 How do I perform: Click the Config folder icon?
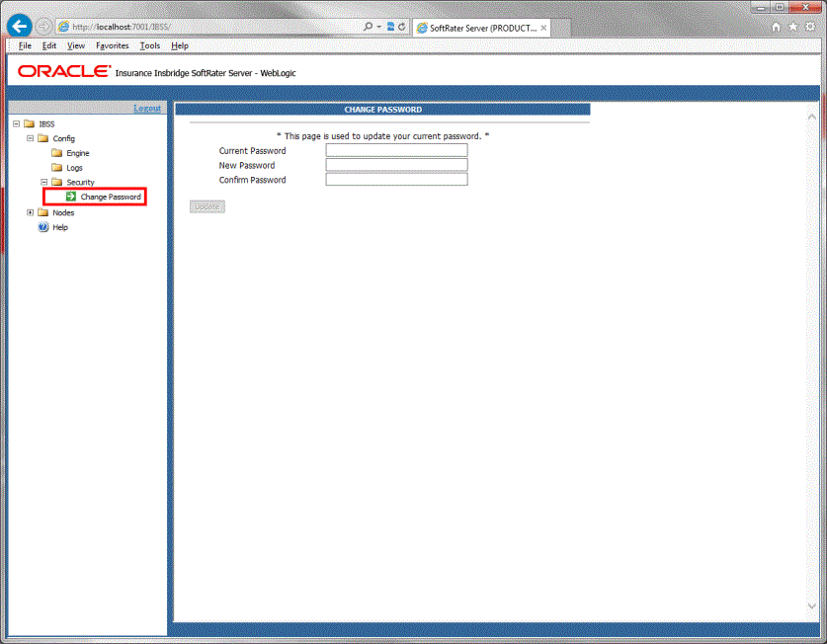pos(43,138)
